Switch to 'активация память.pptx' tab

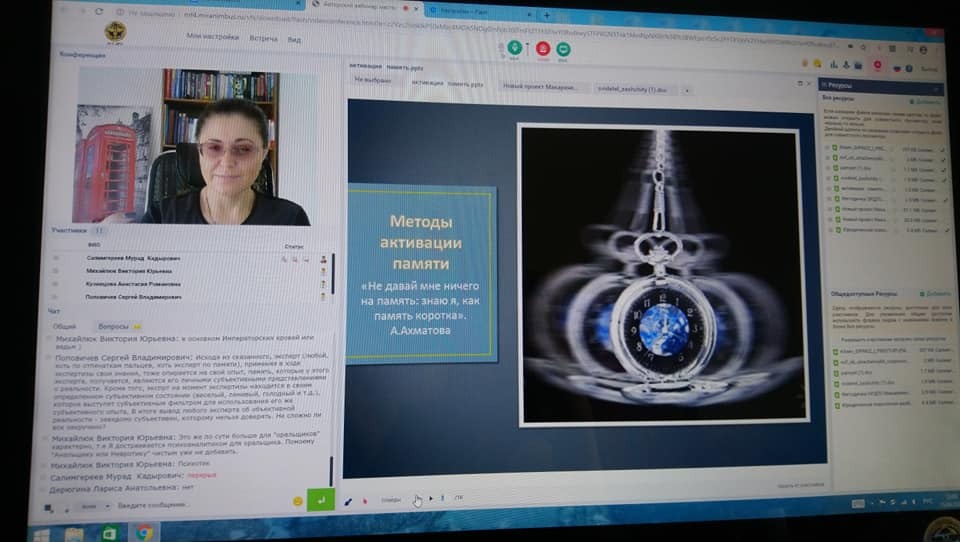(x=447, y=83)
